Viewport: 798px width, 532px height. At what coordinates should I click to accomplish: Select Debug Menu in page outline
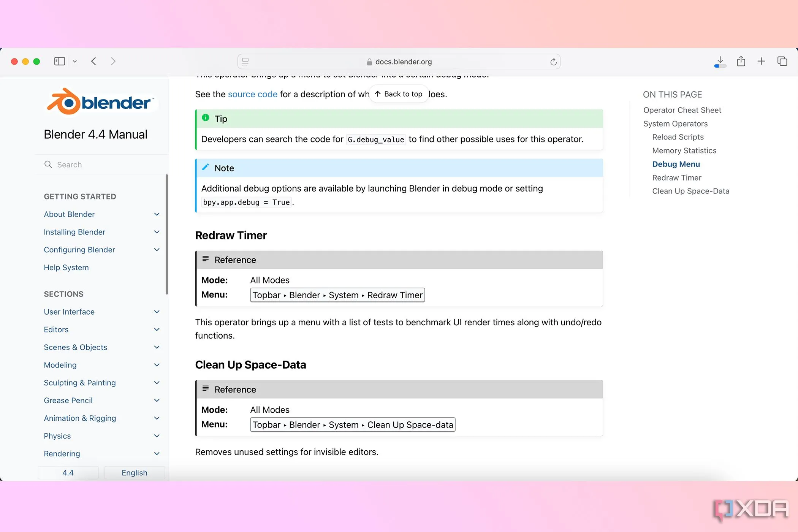[676, 164]
